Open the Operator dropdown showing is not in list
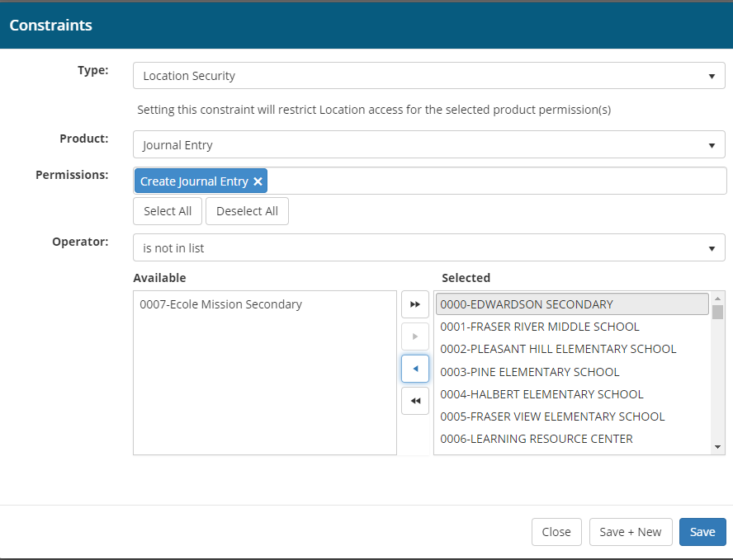Image resolution: width=733 pixels, height=560 pixels. coord(428,247)
